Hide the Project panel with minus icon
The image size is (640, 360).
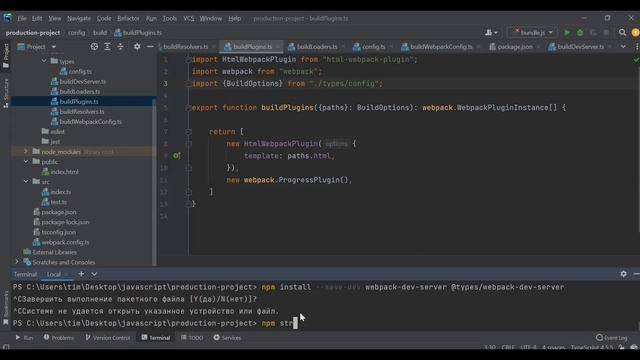150,47
